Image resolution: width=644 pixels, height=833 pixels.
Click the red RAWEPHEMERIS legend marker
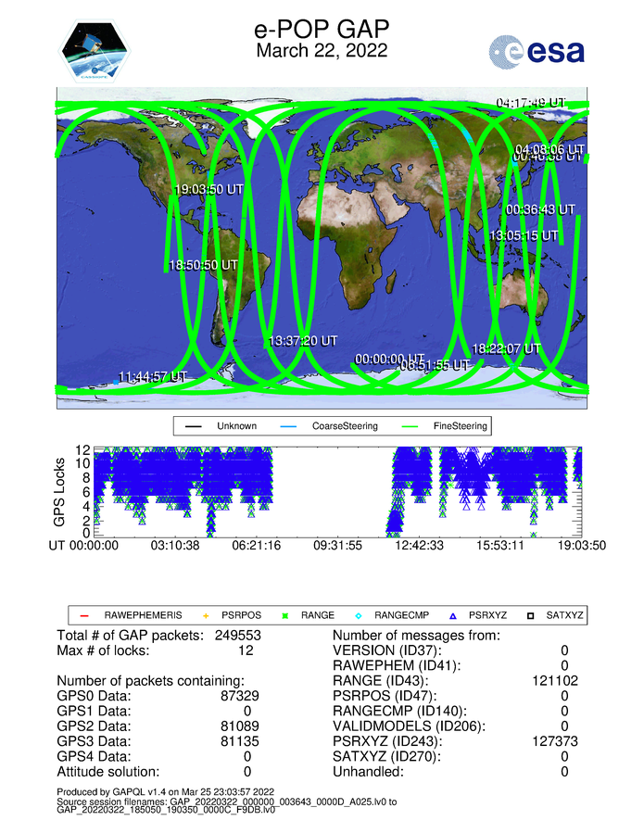pos(83,614)
